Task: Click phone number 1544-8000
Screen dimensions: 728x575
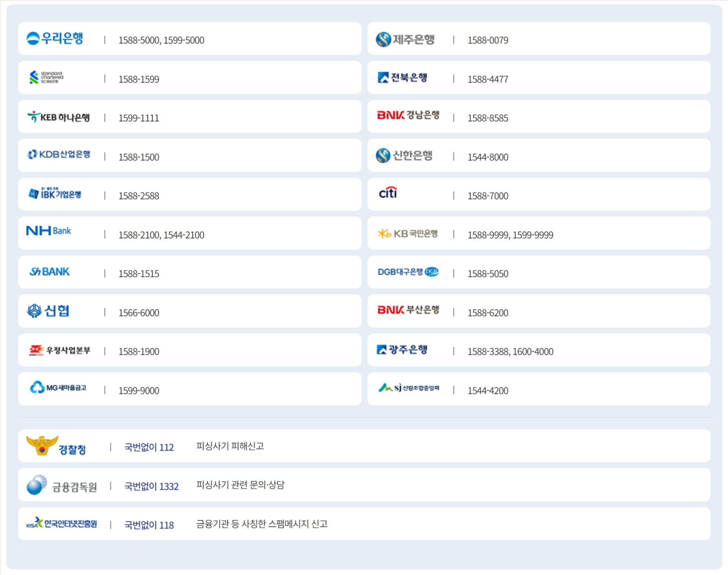Action: pyautogui.click(x=488, y=157)
